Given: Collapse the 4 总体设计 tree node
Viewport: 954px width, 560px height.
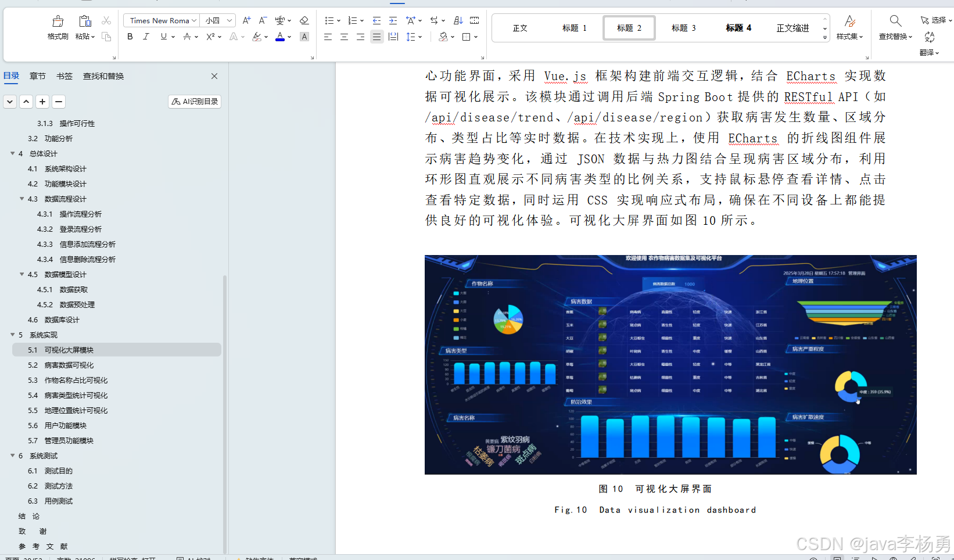Looking at the screenshot, I should 12,153.
